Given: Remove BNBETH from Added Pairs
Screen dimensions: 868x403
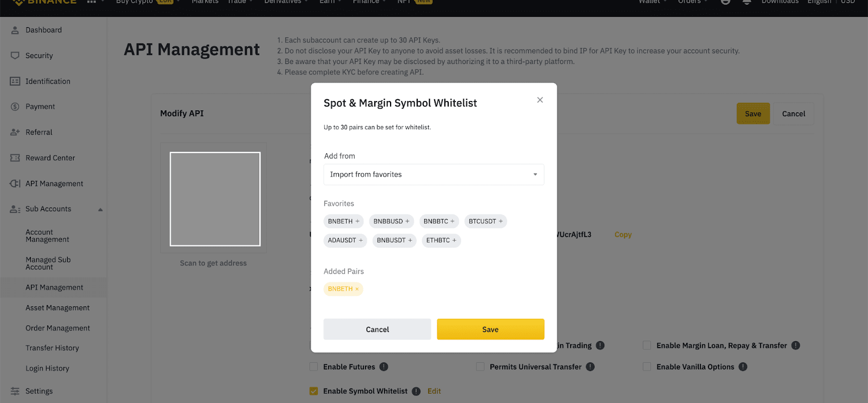Looking at the screenshot, I should pos(357,289).
